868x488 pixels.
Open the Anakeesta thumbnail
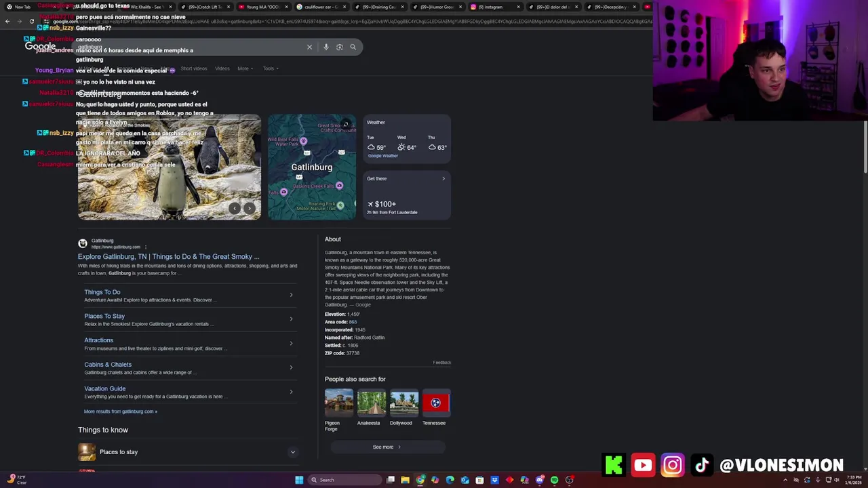tap(371, 403)
